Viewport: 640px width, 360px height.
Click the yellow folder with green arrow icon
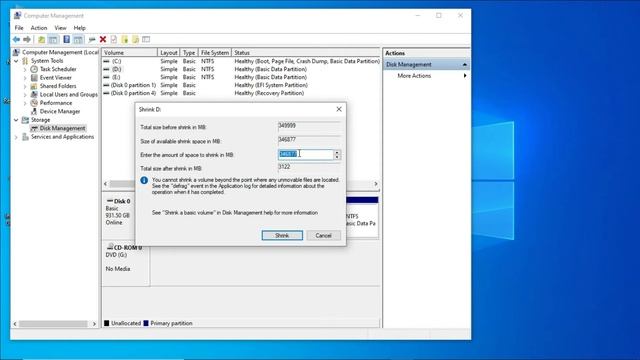coord(125,40)
